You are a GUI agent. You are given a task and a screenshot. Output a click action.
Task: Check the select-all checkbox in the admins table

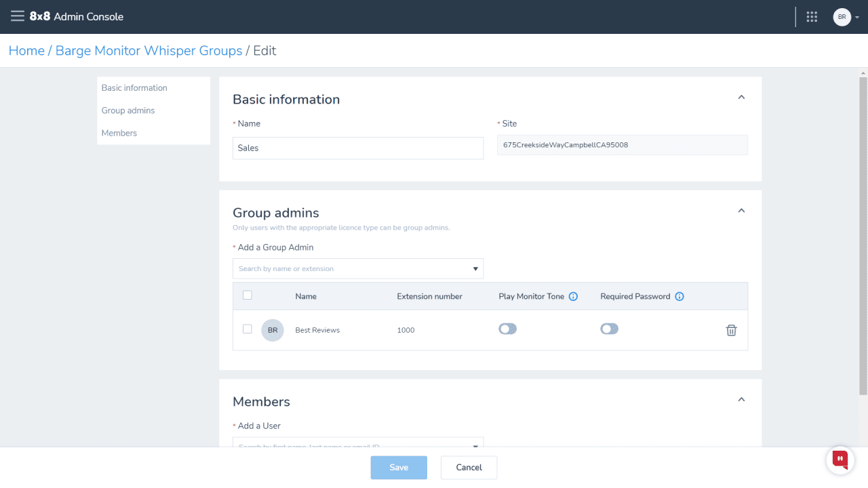click(248, 295)
